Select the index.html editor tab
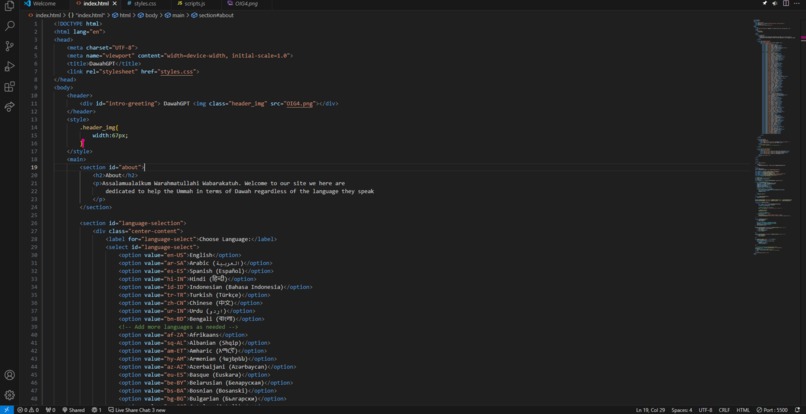 (95, 4)
